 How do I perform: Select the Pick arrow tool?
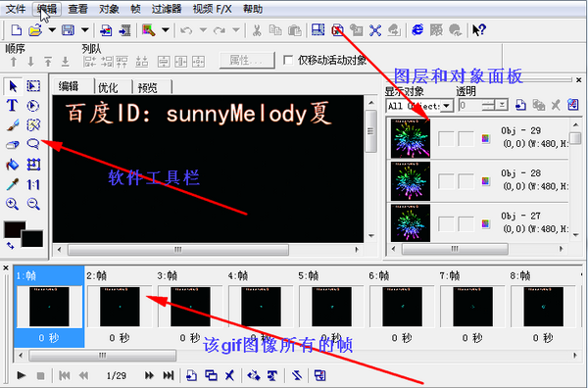(x=13, y=86)
